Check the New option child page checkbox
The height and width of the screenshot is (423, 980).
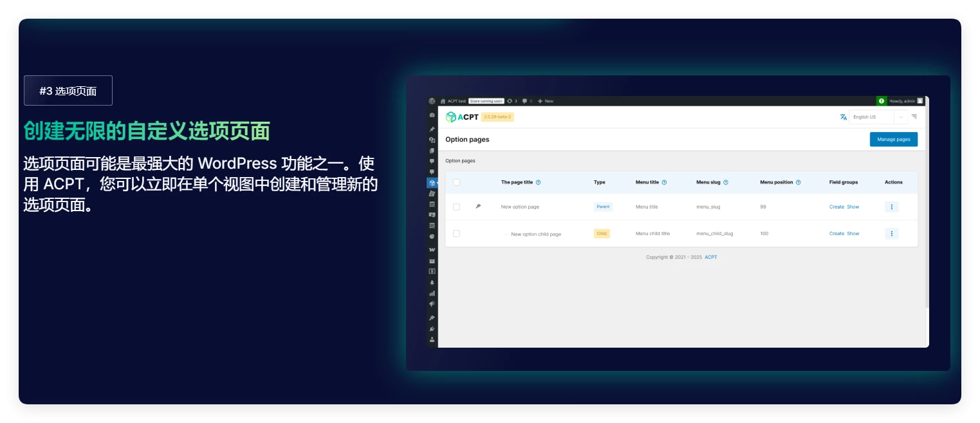click(456, 234)
